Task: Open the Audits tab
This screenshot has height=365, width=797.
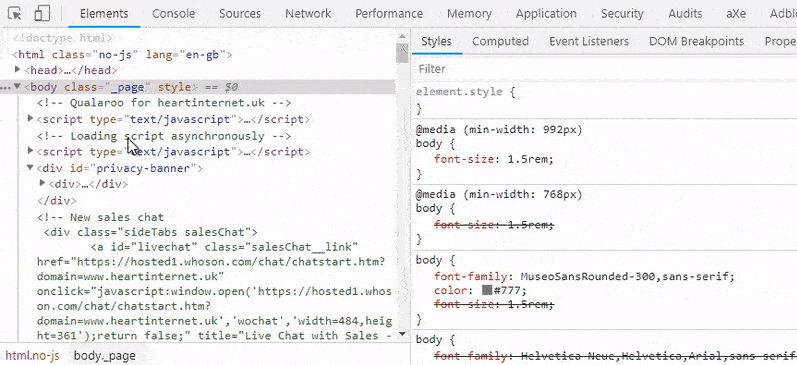Action: [685, 14]
